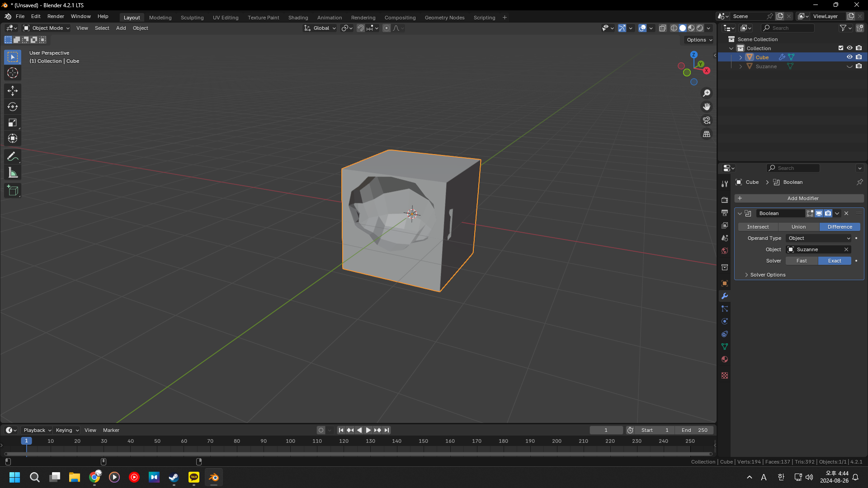Open Keying dropdown in timeline
The height and width of the screenshot is (488, 868).
(x=67, y=430)
